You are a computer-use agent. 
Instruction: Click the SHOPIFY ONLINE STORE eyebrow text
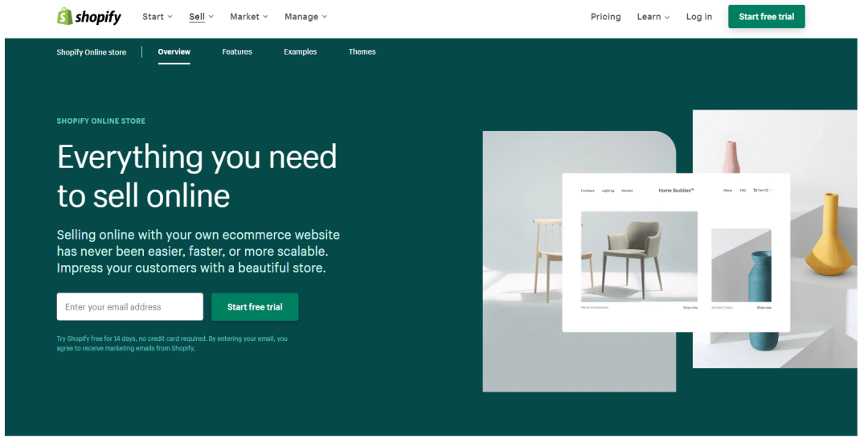pos(100,121)
